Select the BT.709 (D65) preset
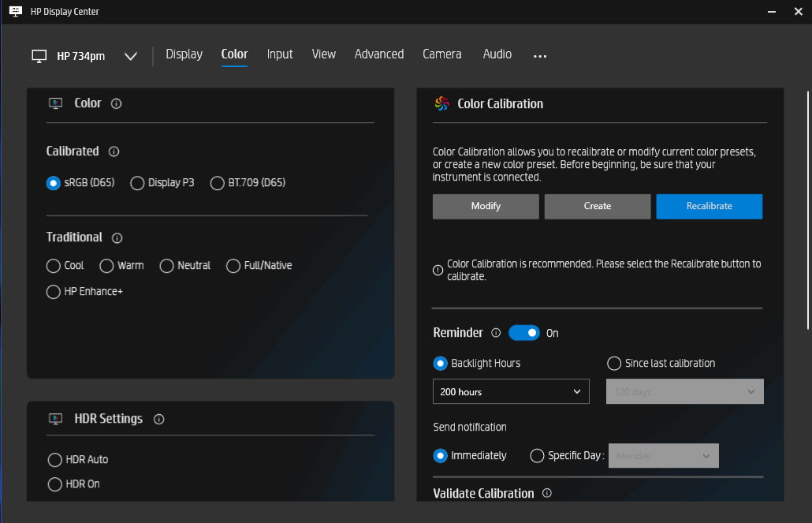Screen dimensions: 812x523 click(248, 183)
